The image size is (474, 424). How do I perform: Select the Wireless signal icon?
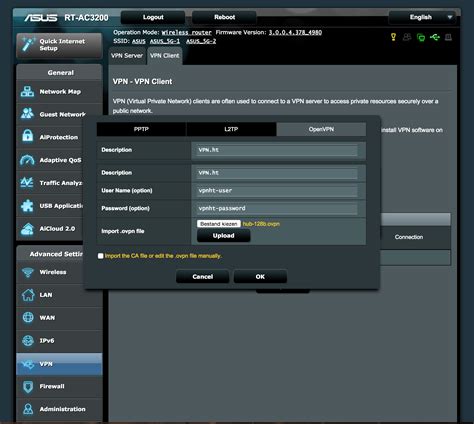pos(28,272)
